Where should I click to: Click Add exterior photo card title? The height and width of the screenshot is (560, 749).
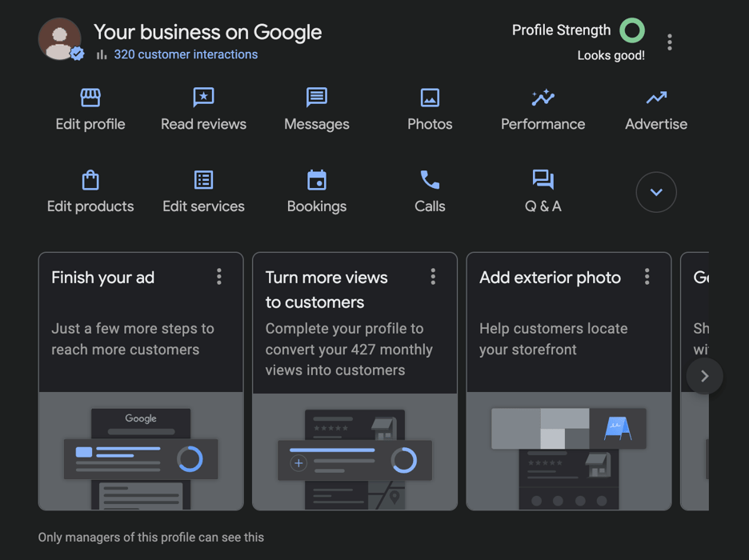(x=550, y=278)
